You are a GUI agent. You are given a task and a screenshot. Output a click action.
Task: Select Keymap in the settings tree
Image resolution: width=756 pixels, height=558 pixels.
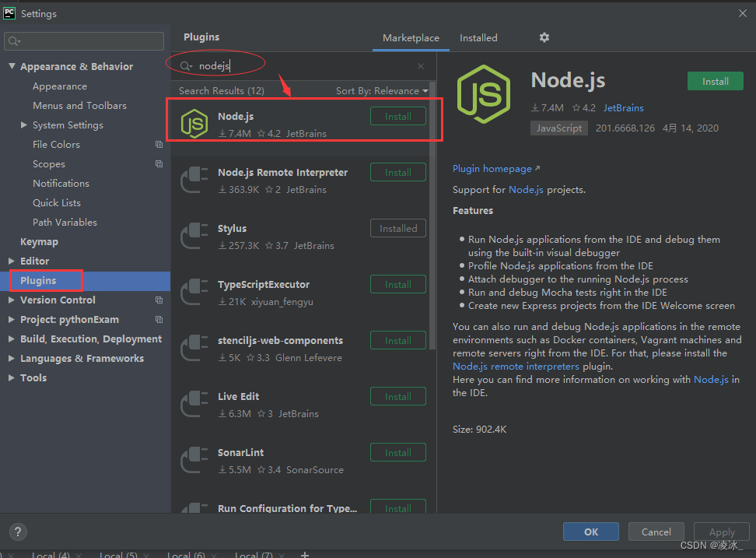click(39, 241)
